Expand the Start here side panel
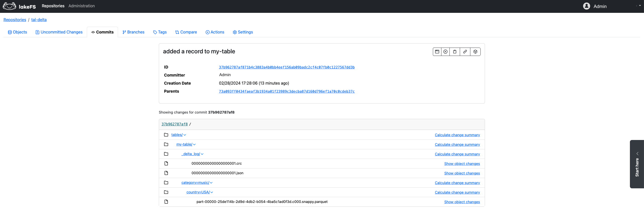Viewport: 644px width, 212px height. point(637,164)
